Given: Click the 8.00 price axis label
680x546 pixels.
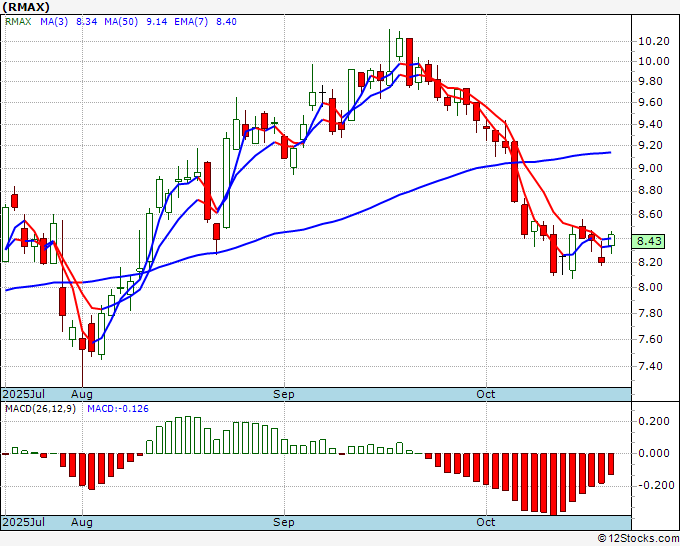Looking at the screenshot, I should (x=651, y=287).
